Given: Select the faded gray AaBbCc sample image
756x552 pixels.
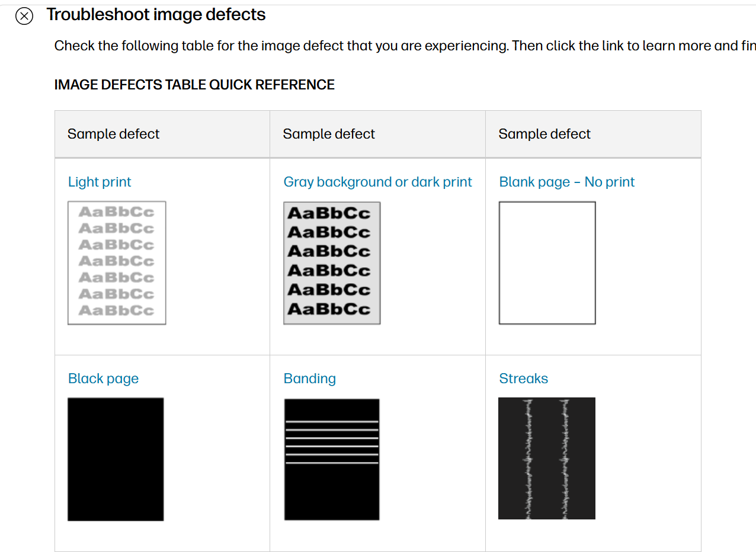Looking at the screenshot, I should tap(117, 263).
